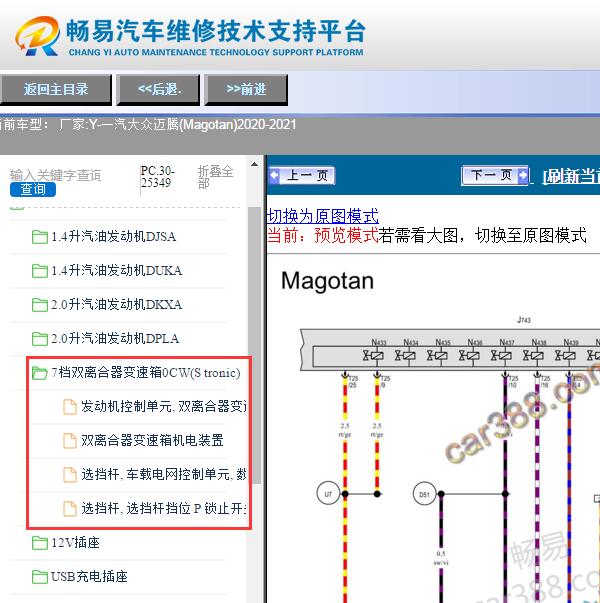
Task: Click the Magotan diagram title
Action: (x=327, y=280)
